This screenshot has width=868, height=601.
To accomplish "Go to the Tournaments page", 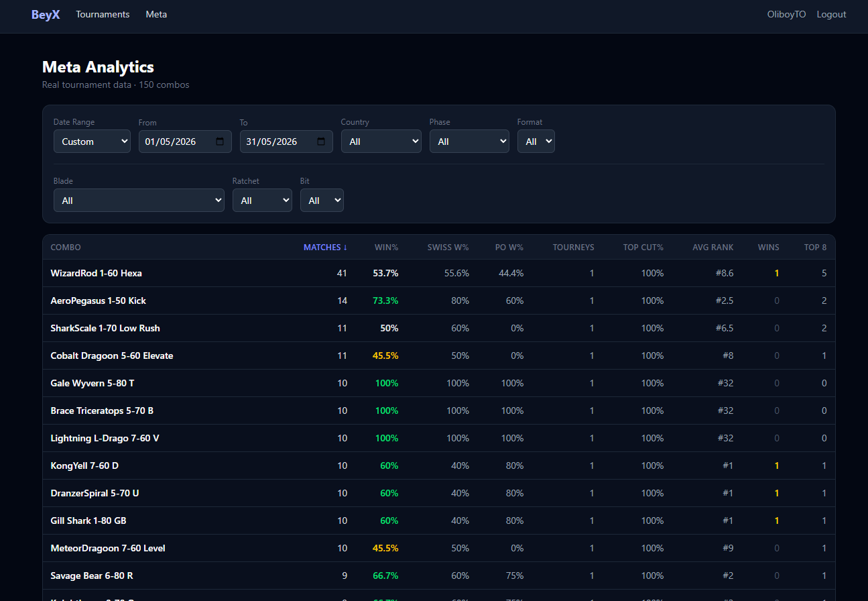I will click(103, 14).
